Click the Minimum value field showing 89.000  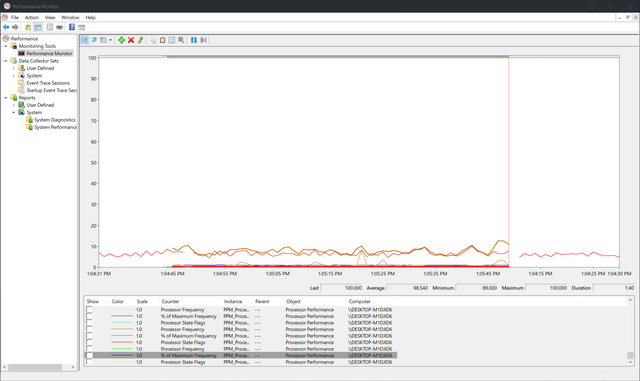pos(477,288)
